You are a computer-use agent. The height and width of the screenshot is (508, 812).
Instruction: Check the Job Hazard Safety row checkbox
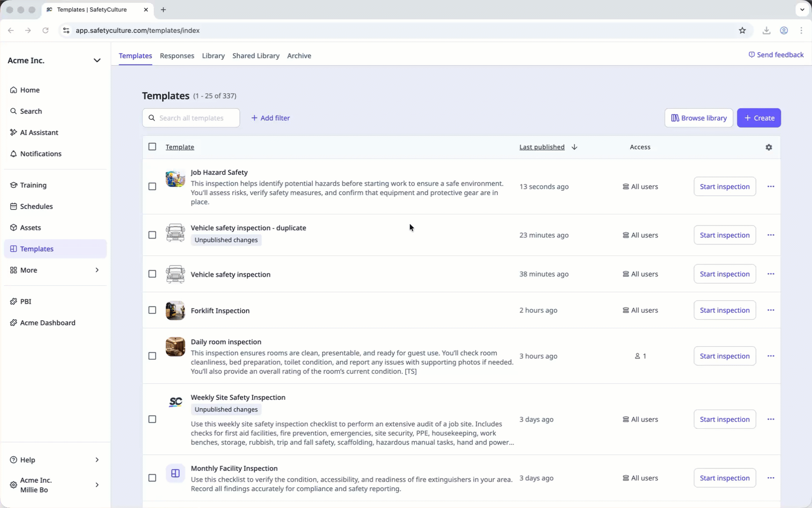pos(152,186)
